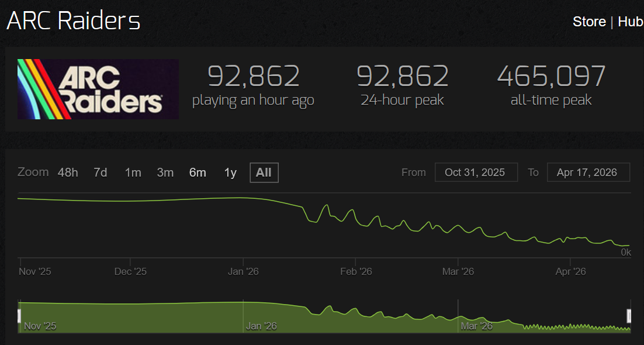Click the 24-hour peak label
Image resolution: width=644 pixels, height=345 pixels.
pyautogui.click(x=403, y=100)
